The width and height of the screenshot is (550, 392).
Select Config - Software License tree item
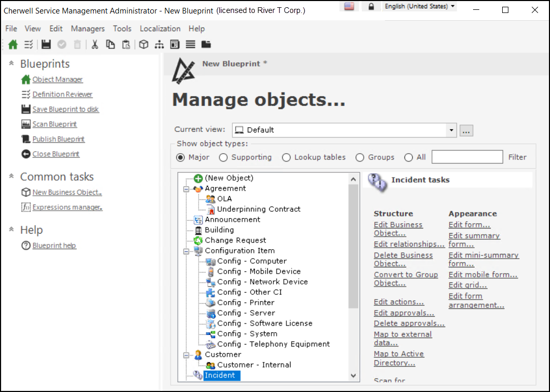(x=265, y=323)
